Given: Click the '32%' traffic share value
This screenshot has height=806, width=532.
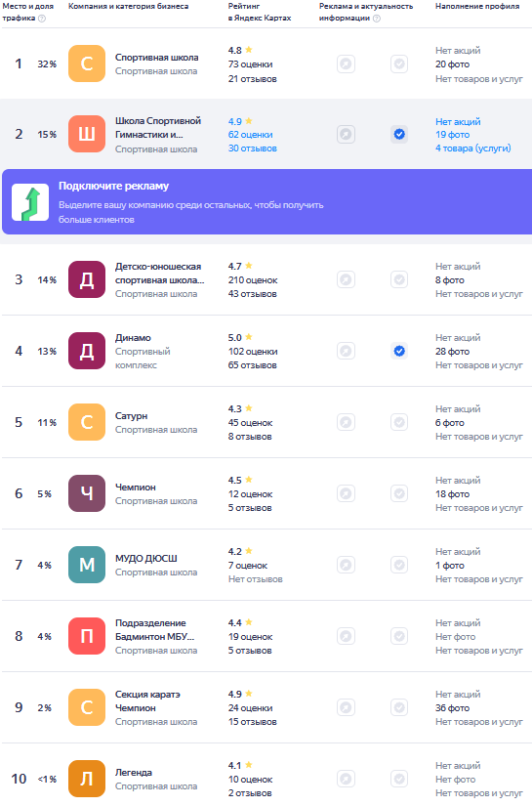Looking at the screenshot, I should pyautogui.click(x=47, y=64).
